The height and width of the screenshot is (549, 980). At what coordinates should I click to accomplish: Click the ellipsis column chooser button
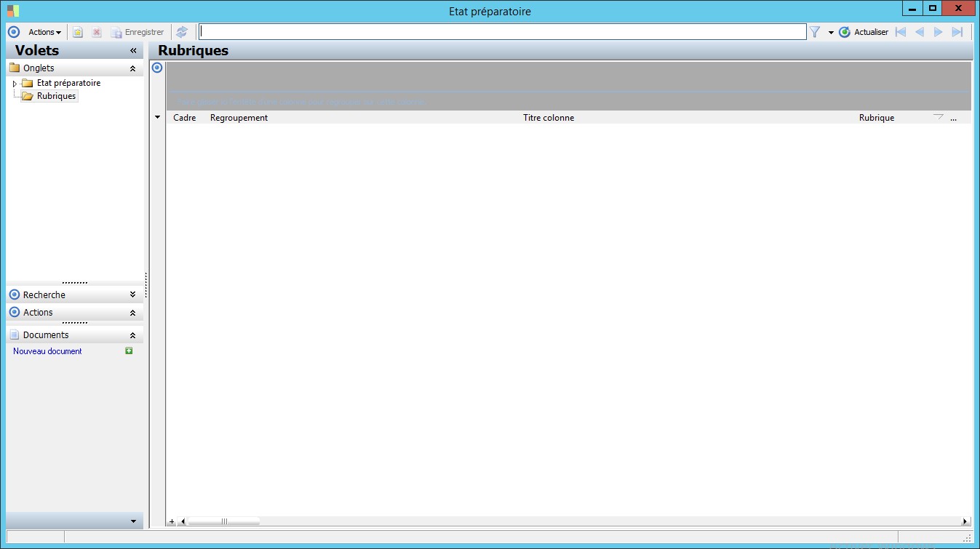tap(953, 118)
